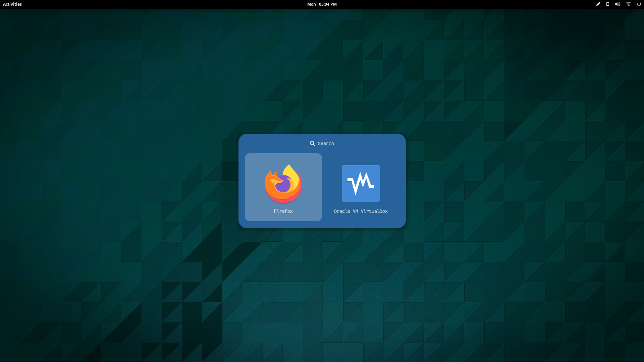This screenshot has height=362, width=644.
Task: Click the "Search" placeholder word
Action: click(326, 143)
